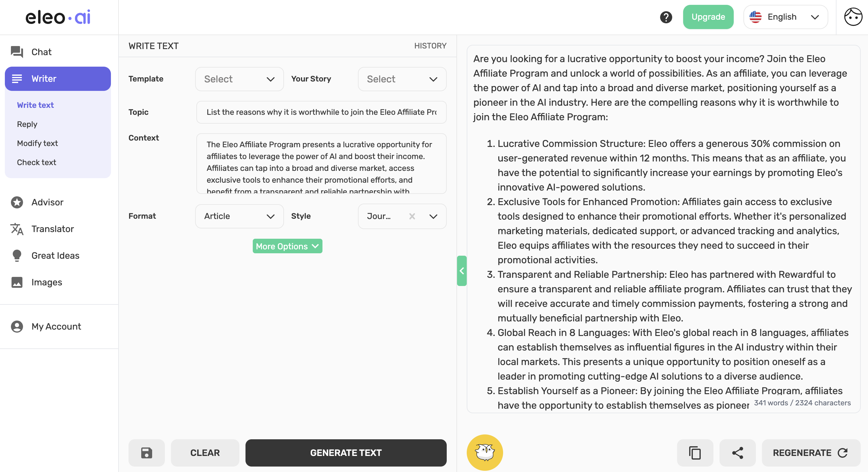Open the Great Ideas section
This screenshot has width=868, height=472.
click(x=55, y=255)
